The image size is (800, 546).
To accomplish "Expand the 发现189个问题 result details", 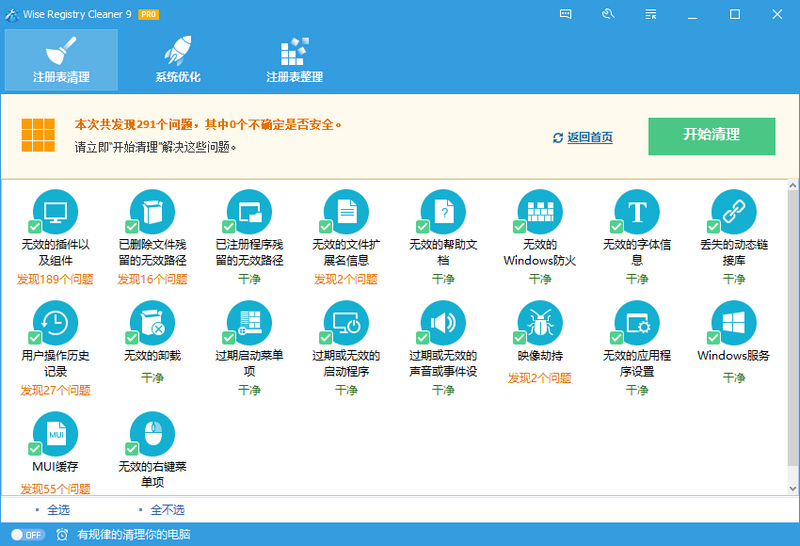I will click(x=55, y=279).
